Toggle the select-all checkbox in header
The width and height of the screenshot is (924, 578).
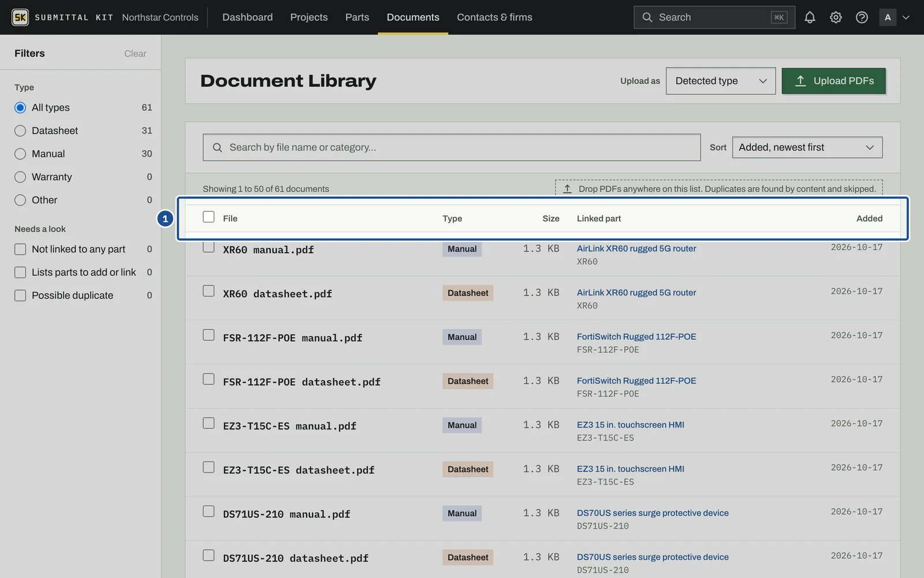pyautogui.click(x=208, y=217)
